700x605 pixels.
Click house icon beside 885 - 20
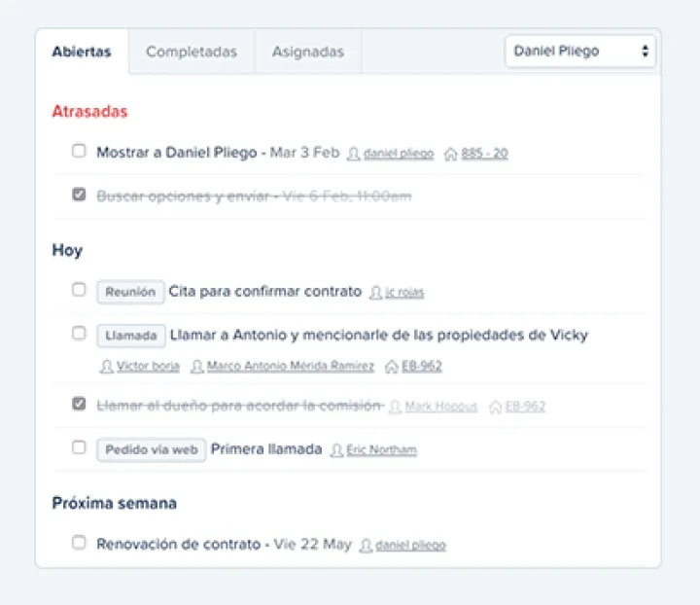pos(450,154)
